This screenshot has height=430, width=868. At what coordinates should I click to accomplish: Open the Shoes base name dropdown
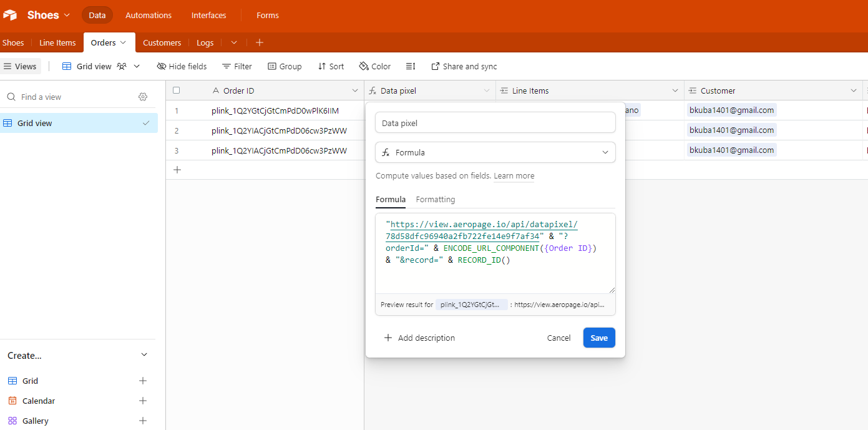(x=49, y=15)
